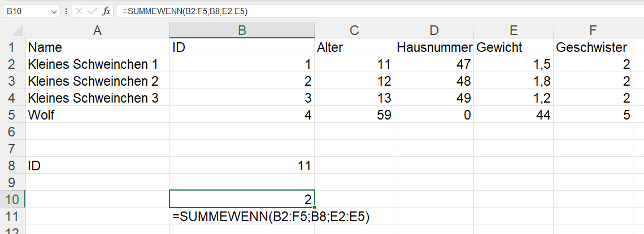Select column A header
This screenshot has height=234, width=644.
click(x=97, y=31)
